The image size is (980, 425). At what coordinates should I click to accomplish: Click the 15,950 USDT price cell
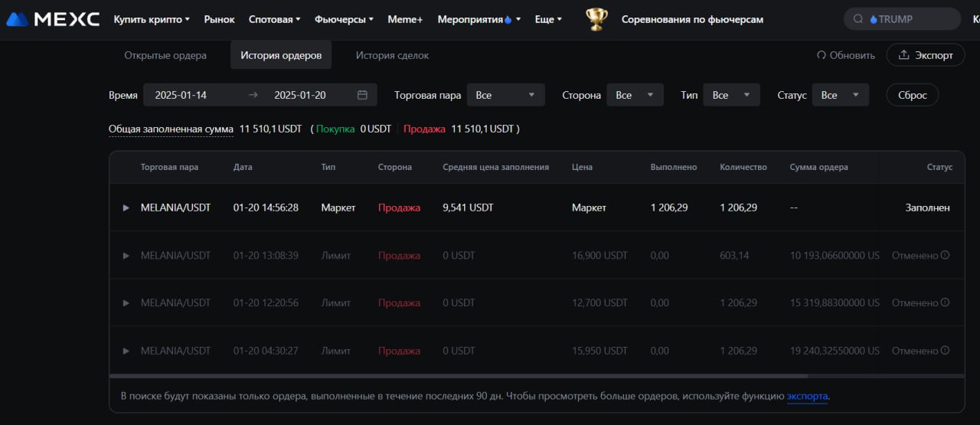pyautogui.click(x=599, y=350)
